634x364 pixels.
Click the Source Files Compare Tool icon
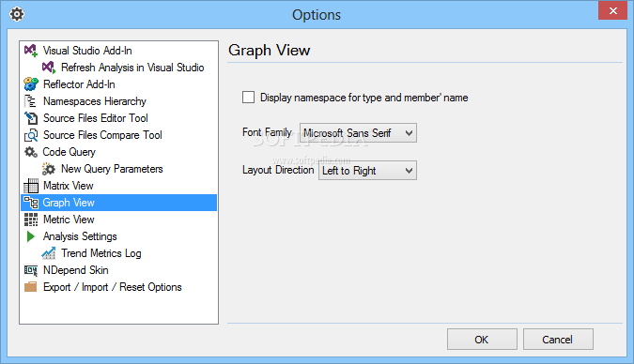(x=31, y=135)
